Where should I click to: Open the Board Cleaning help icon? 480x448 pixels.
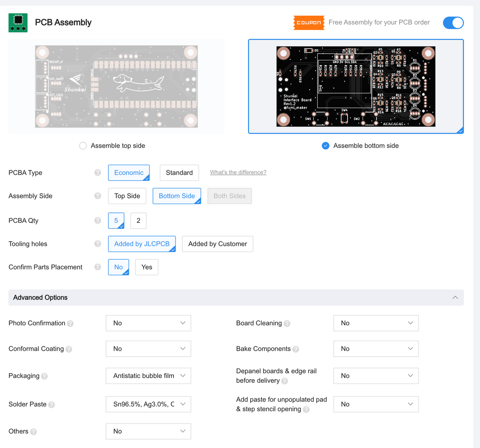coord(287,323)
